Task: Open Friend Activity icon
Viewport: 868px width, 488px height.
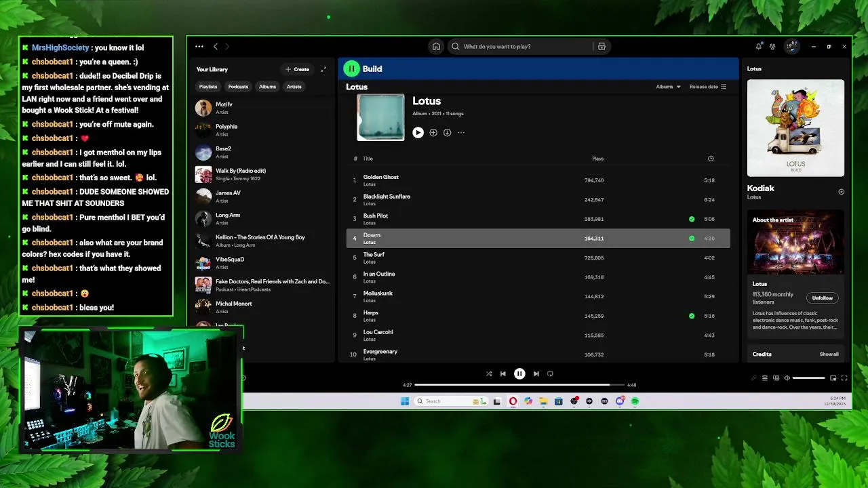Action: (x=772, y=47)
